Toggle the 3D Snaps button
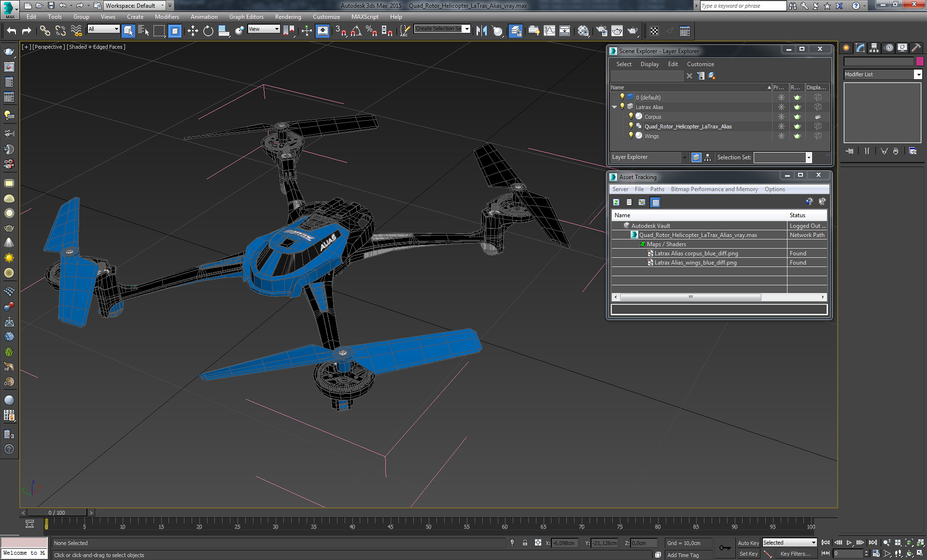927x560 pixels. pyautogui.click(x=340, y=31)
